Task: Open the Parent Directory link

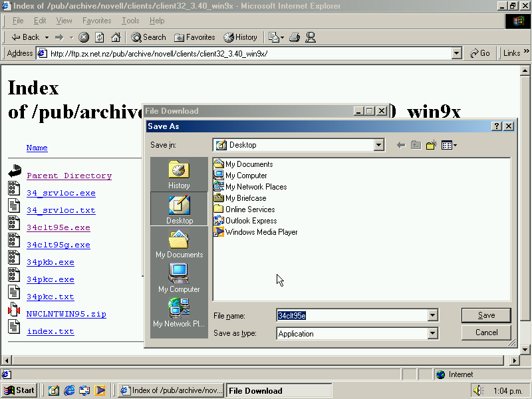Action: (x=69, y=176)
